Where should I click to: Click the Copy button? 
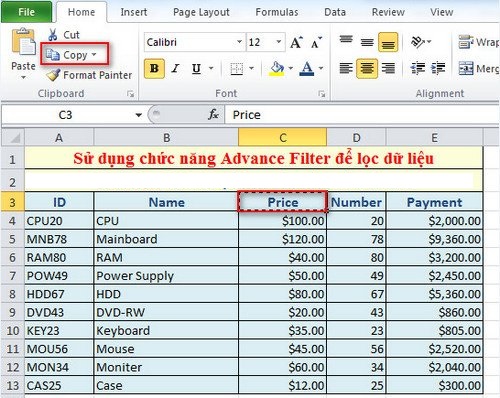point(75,55)
